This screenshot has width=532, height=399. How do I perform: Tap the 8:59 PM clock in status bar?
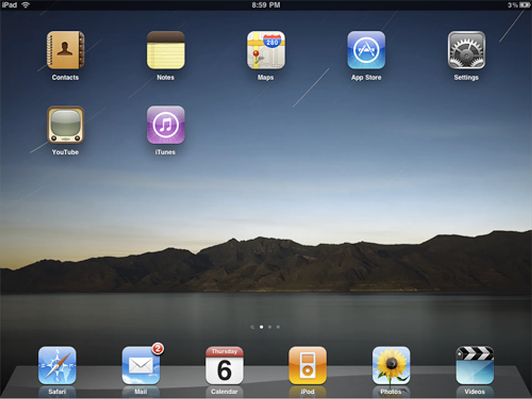click(266, 4)
